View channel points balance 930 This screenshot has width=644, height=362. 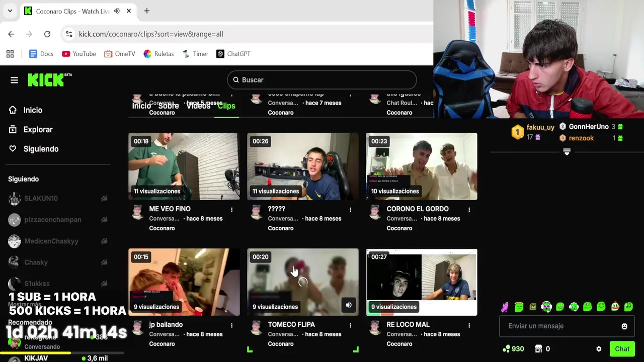(x=513, y=349)
